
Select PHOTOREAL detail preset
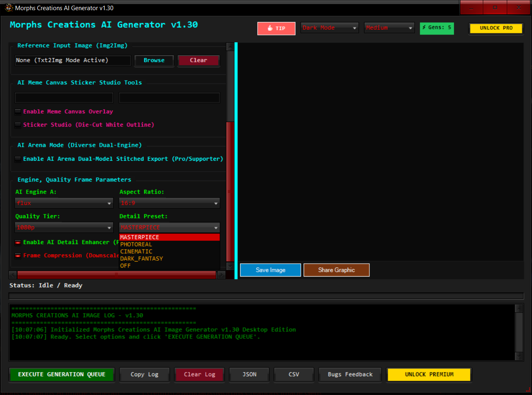(169, 244)
